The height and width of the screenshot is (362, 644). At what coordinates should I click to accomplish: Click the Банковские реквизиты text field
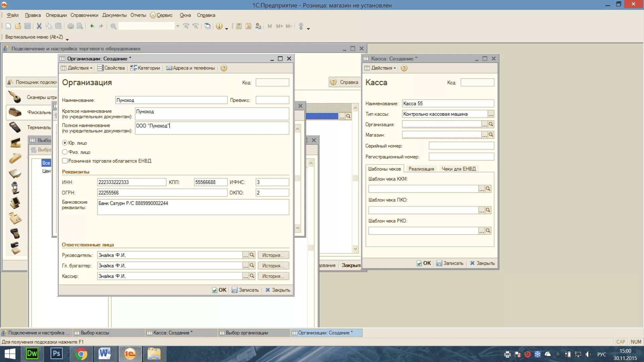click(x=193, y=207)
